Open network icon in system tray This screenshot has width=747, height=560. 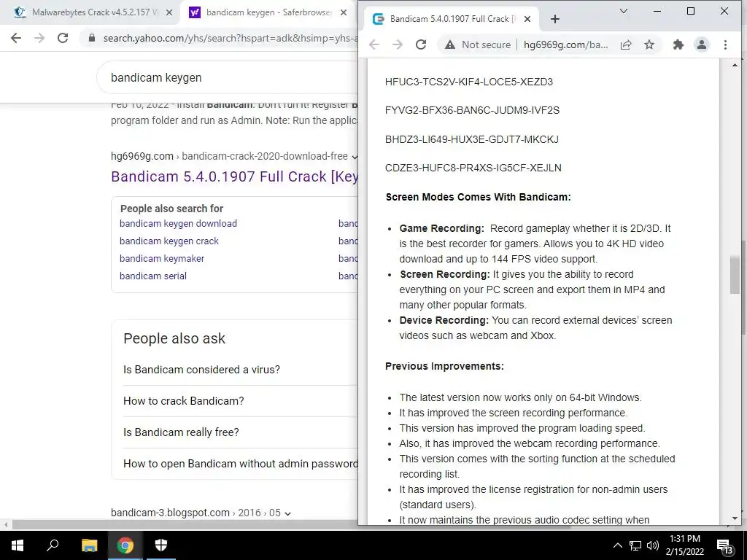(635, 545)
